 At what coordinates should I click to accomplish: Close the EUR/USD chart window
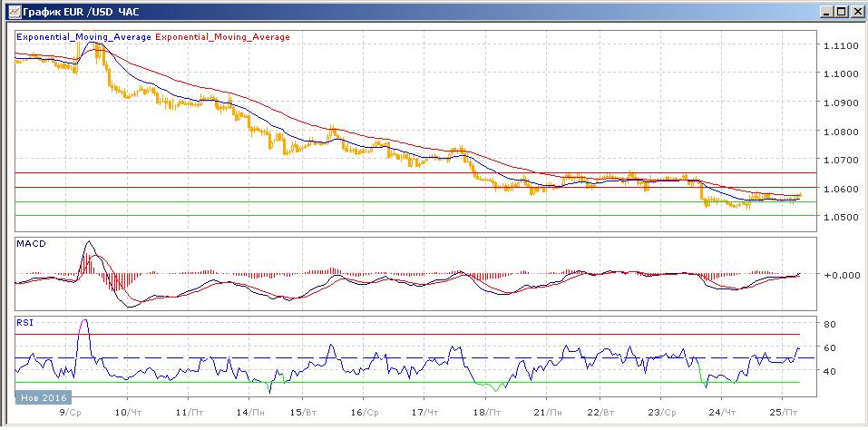[854, 12]
